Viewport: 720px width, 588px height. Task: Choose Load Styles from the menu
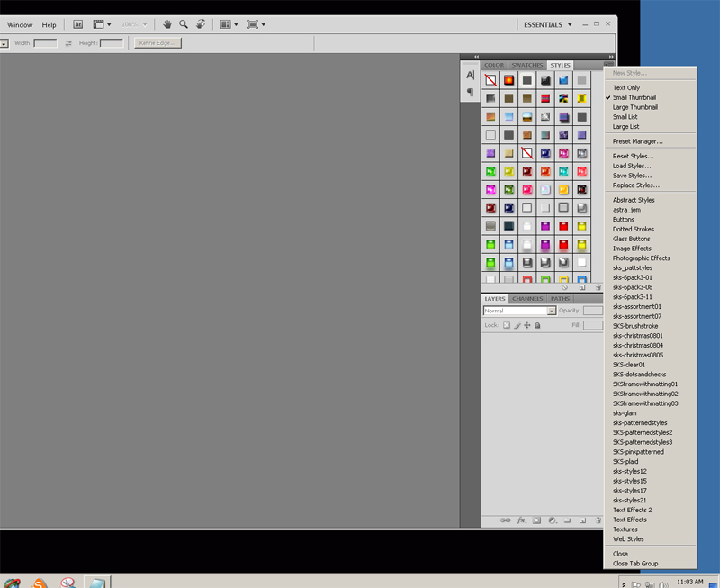pyautogui.click(x=632, y=166)
